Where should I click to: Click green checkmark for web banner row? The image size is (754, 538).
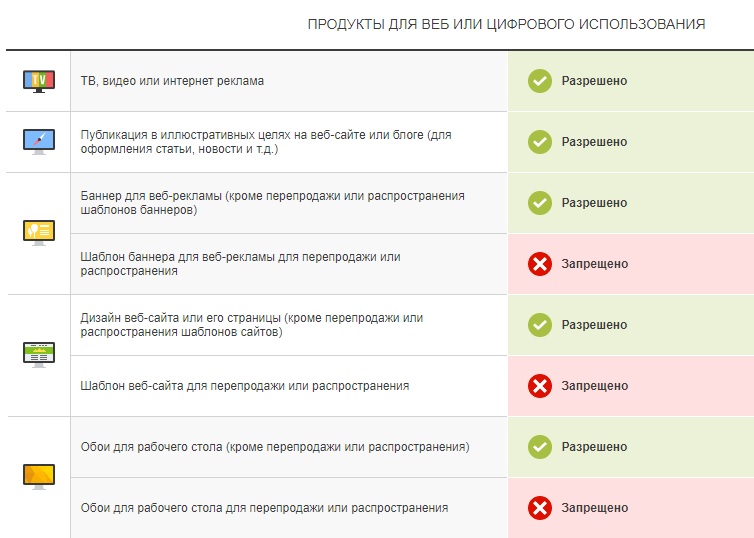540,203
